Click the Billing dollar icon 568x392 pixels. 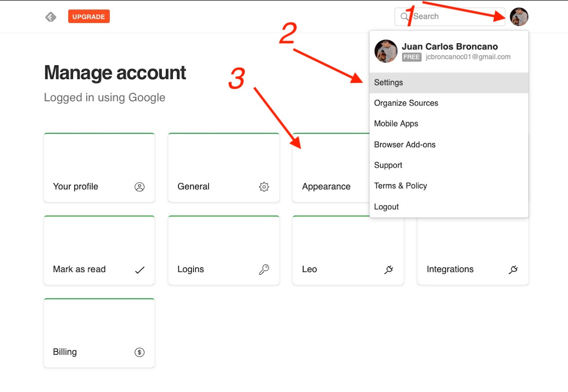(x=139, y=352)
